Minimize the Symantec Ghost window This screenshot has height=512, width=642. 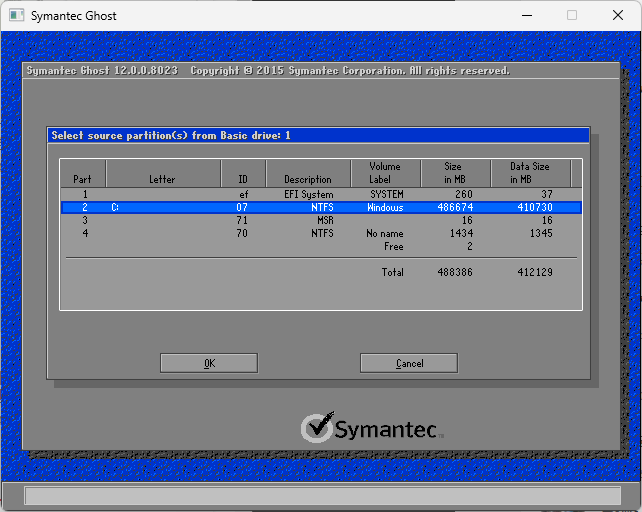click(x=527, y=16)
